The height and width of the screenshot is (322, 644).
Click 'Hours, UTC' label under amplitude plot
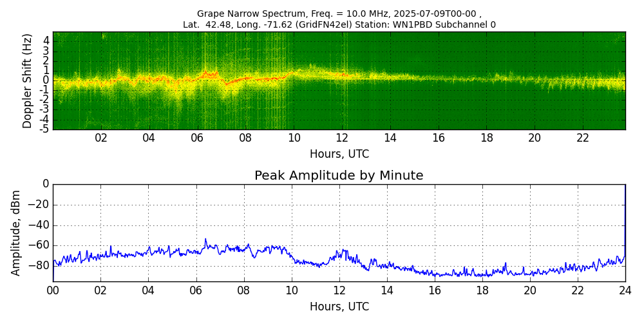339,307
